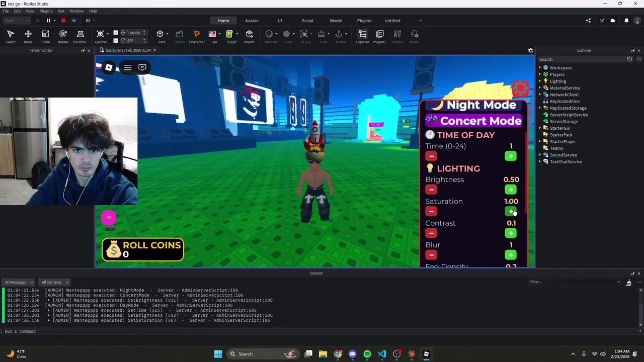The height and width of the screenshot is (362, 644).
Task: Open the All Contexts dropdown in Output
Action: pyautogui.click(x=55, y=282)
